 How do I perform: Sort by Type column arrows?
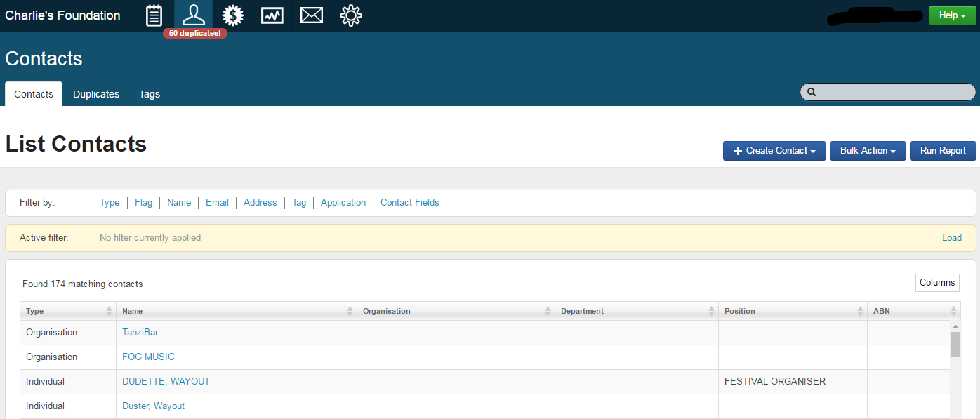coord(109,311)
